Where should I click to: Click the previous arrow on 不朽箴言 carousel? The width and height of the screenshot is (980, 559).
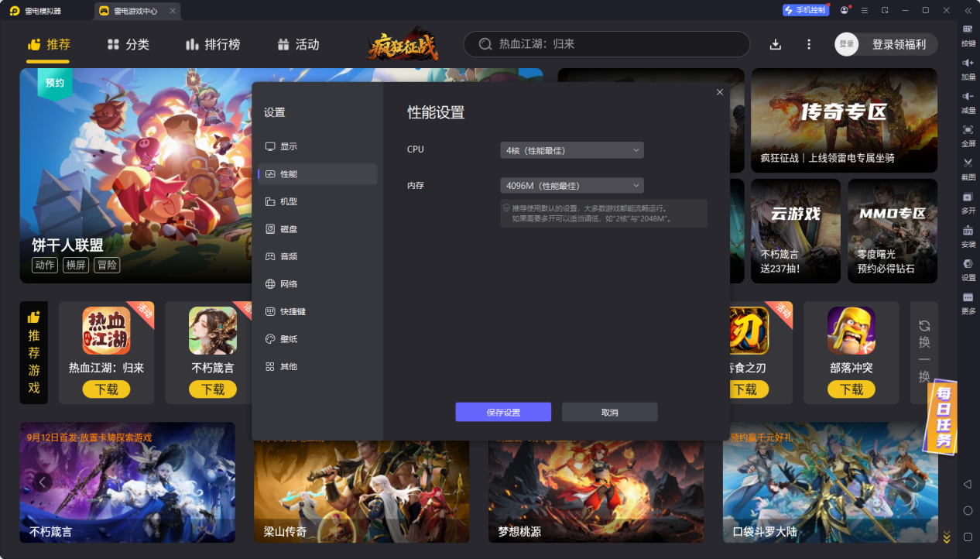point(42,482)
